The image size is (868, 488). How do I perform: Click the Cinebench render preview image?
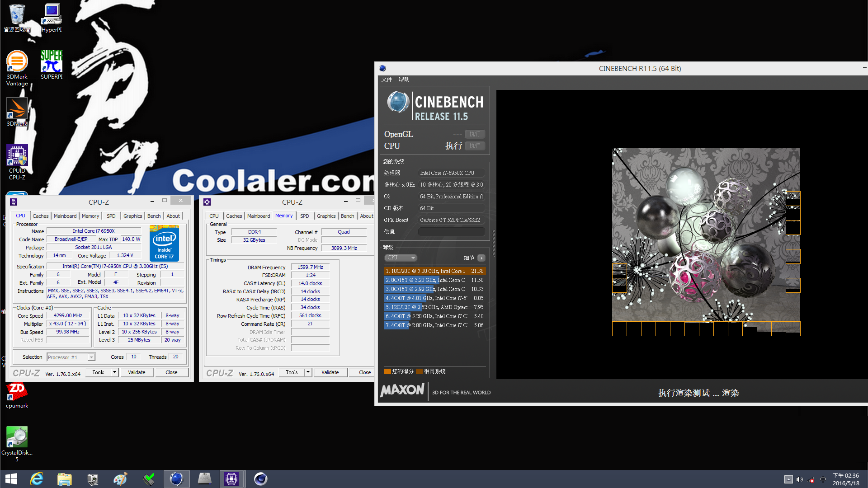[706, 242]
